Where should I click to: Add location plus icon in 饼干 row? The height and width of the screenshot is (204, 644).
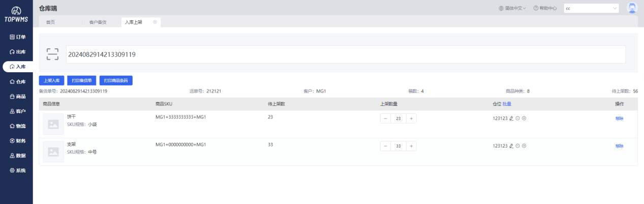tap(524, 119)
